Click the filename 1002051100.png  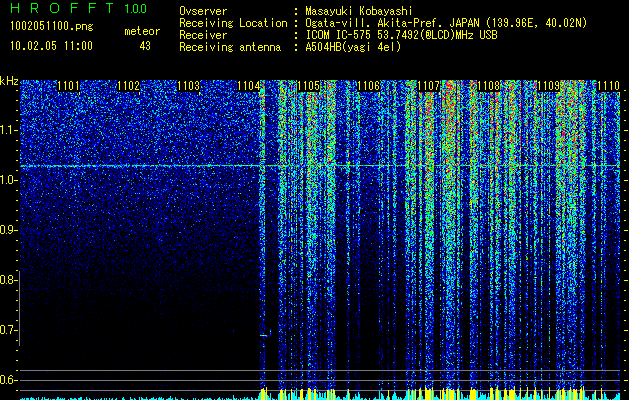(x=52, y=26)
